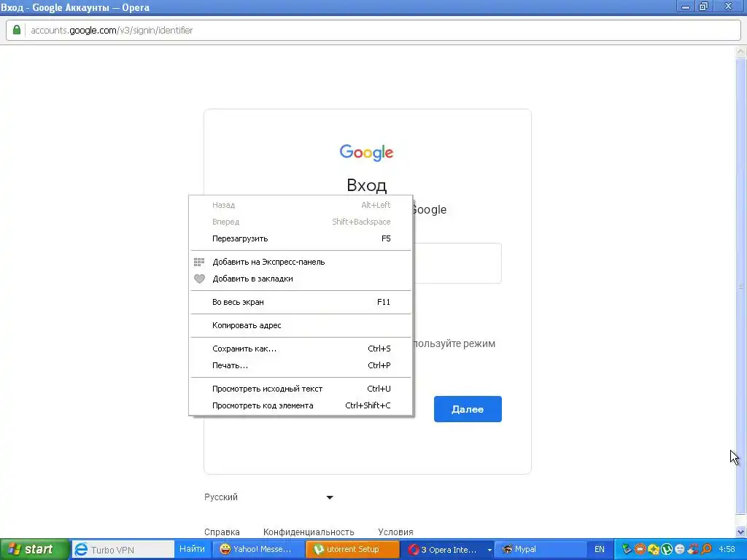Click the safely remove hardware tray icon
Screen dimensions: 747x560
point(627,550)
